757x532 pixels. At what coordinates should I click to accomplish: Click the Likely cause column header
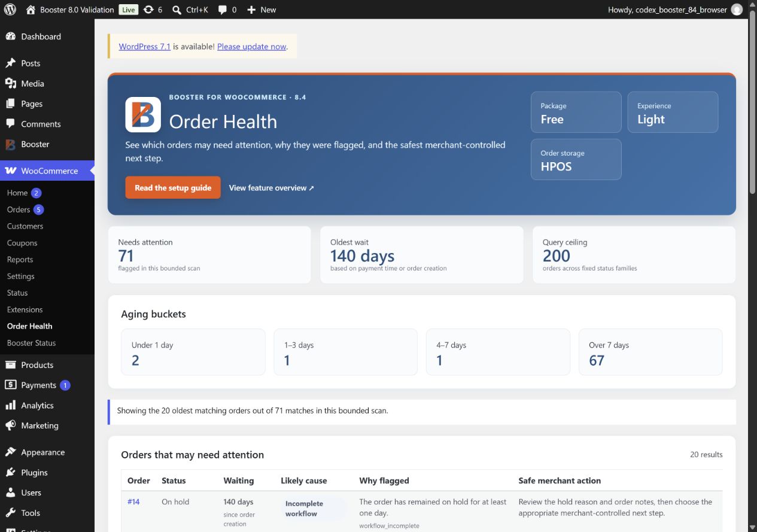[x=304, y=481]
